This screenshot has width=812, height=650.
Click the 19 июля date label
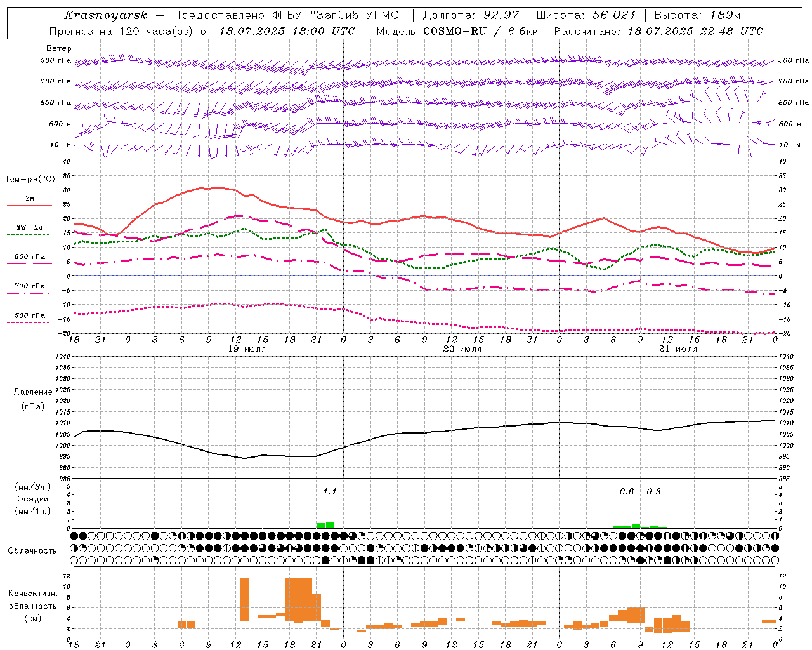247,349
